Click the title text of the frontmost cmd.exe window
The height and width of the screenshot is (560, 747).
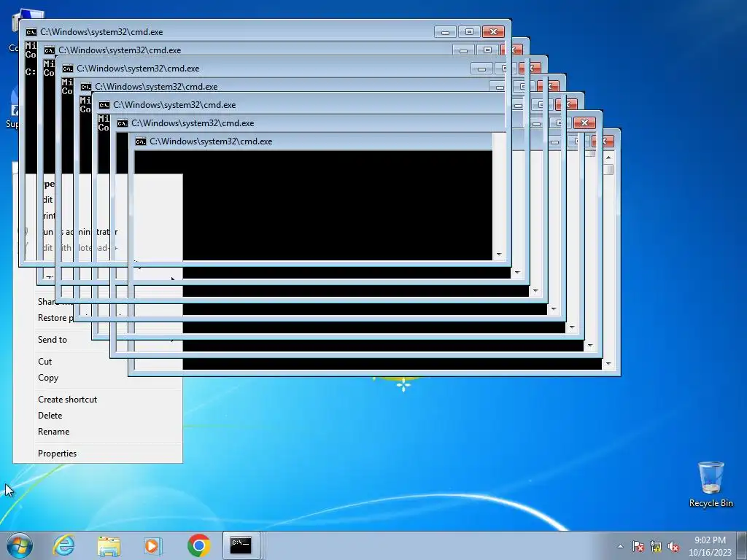[x=101, y=32]
